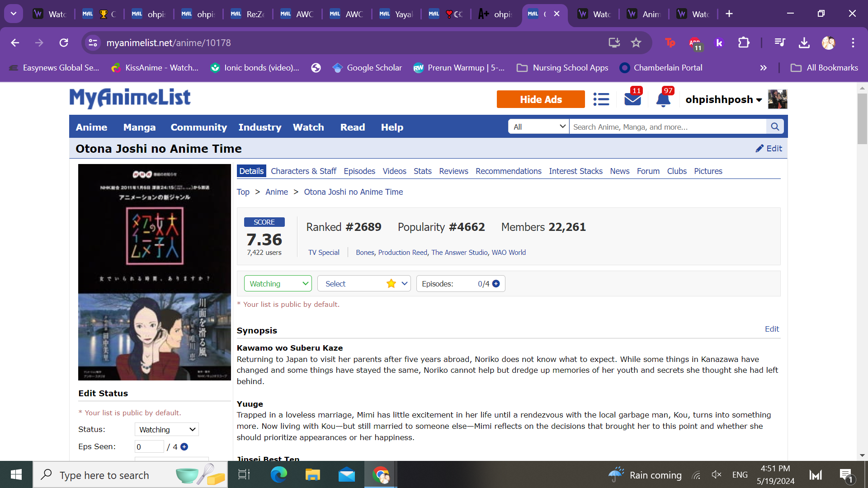This screenshot has height=488, width=868.
Task: Click the Eps Seen input field
Action: (149, 447)
